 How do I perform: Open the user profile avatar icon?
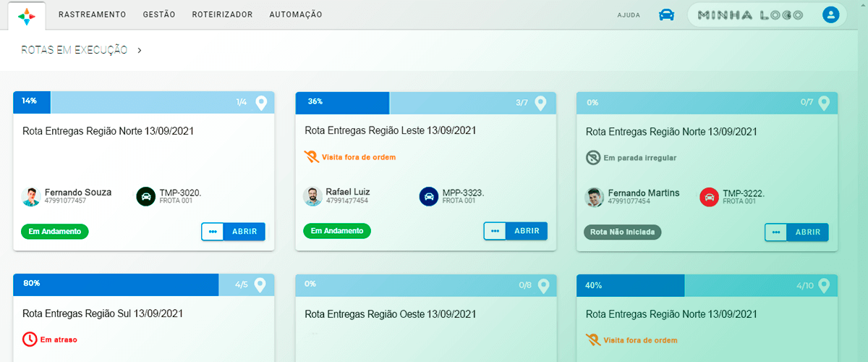coord(830,14)
